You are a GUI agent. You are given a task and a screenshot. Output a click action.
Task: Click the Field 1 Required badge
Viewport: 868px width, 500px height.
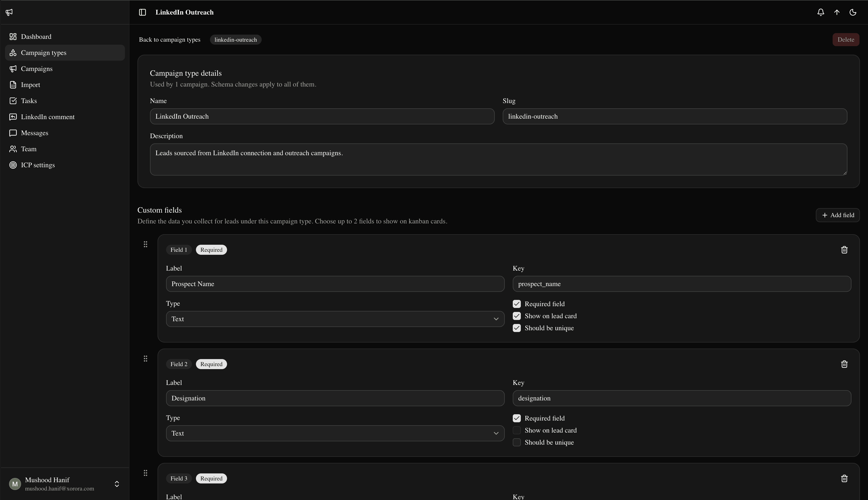tap(211, 250)
